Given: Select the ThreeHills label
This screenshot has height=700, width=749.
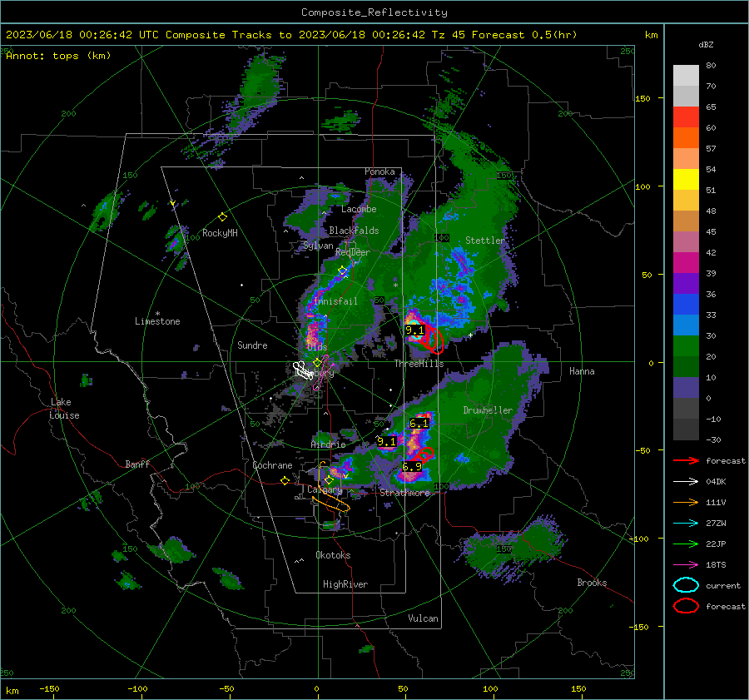Looking at the screenshot, I should click(419, 364).
